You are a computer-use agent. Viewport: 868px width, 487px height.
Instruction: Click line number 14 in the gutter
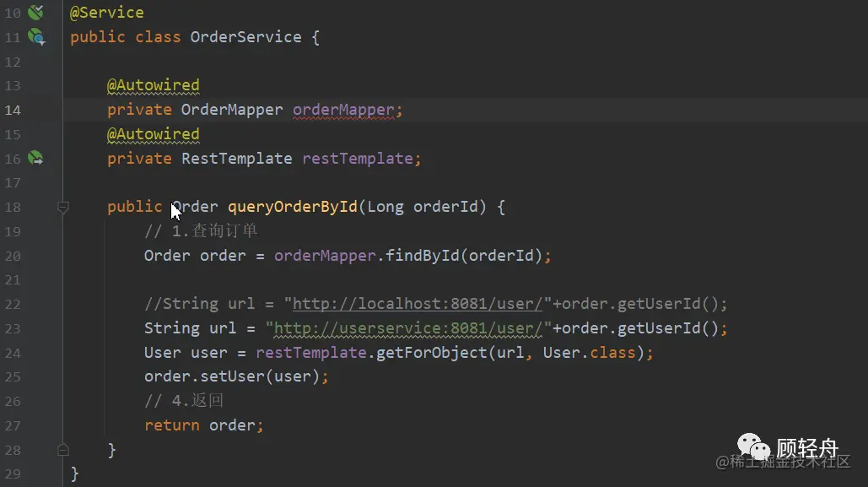(x=13, y=111)
